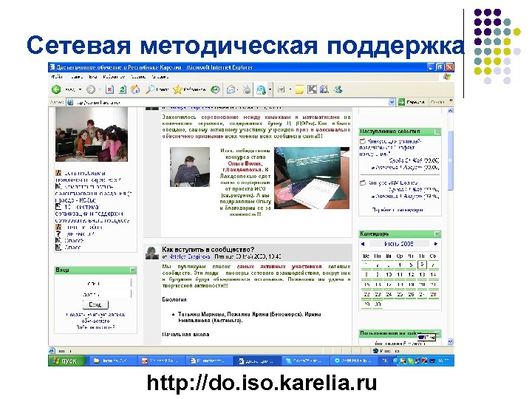Screen dimensions: 532x399
Task: Click the yellow note toolbar icon
Action: click(x=299, y=89)
